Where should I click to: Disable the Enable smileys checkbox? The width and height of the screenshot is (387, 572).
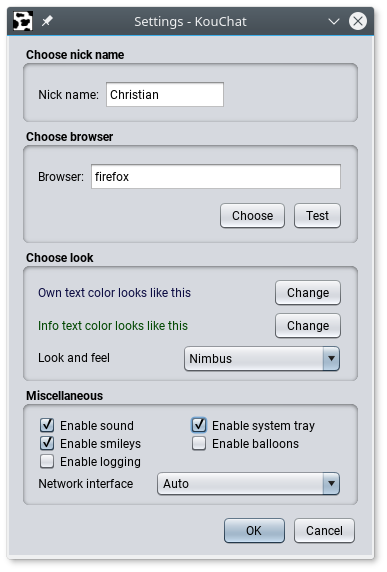point(47,443)
